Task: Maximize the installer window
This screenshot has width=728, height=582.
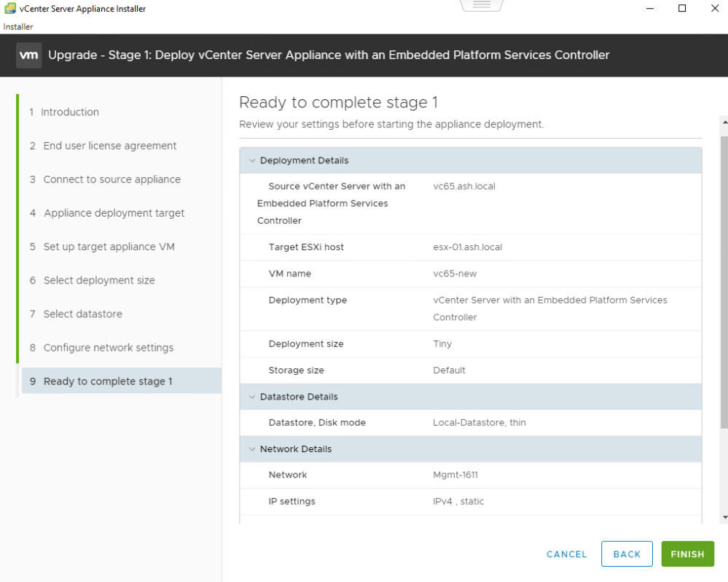Action: 682,8
